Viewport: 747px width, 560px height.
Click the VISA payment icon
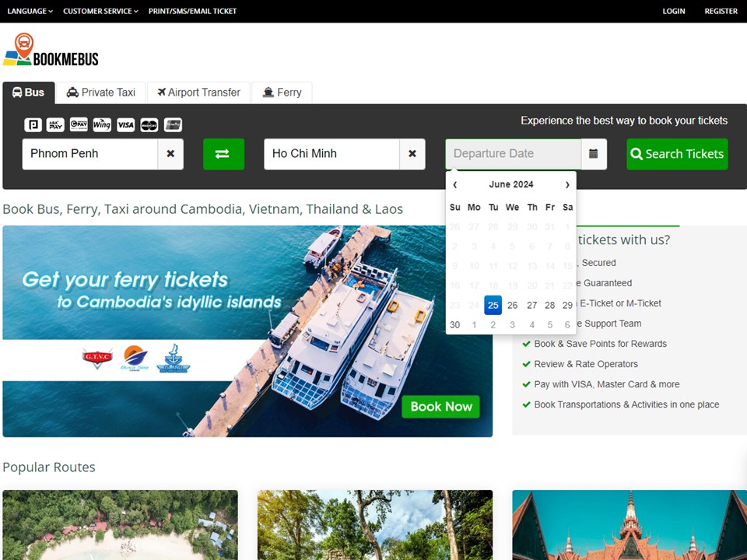coord(126,124)
